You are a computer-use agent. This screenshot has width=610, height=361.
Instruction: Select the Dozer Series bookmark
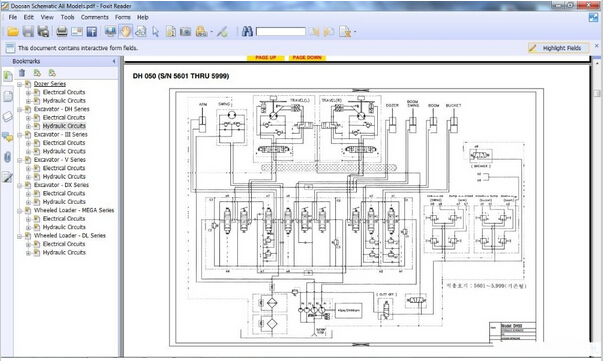pos(50,84)
